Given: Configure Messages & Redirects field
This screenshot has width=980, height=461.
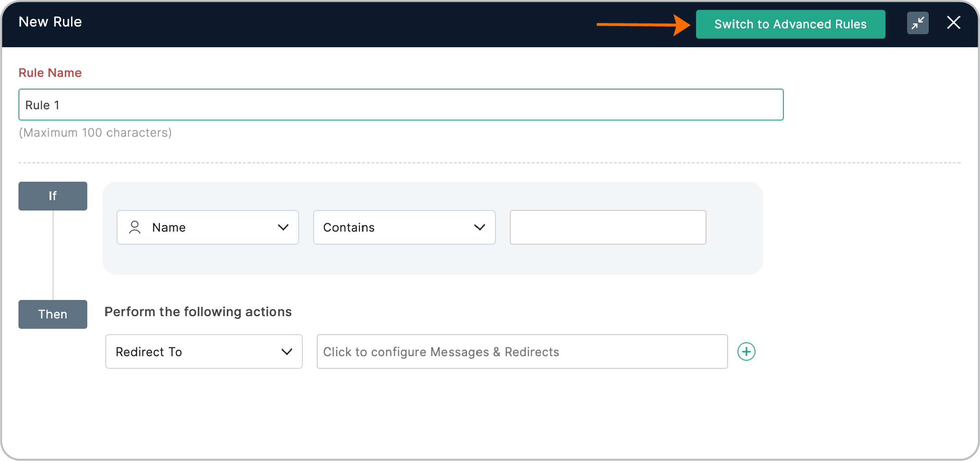Looking at the screenshot, I should [x=522, y=352].
